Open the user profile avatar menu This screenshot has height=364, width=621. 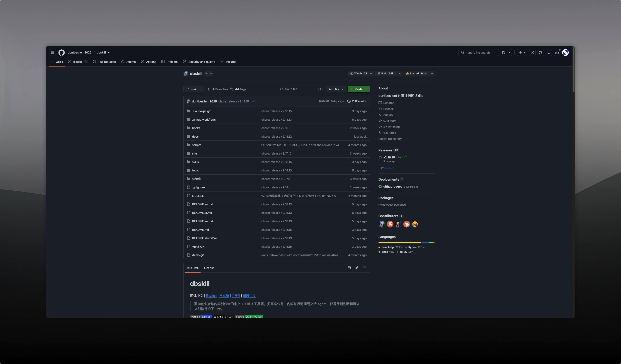pyautogui.click(x=565, y=52)
